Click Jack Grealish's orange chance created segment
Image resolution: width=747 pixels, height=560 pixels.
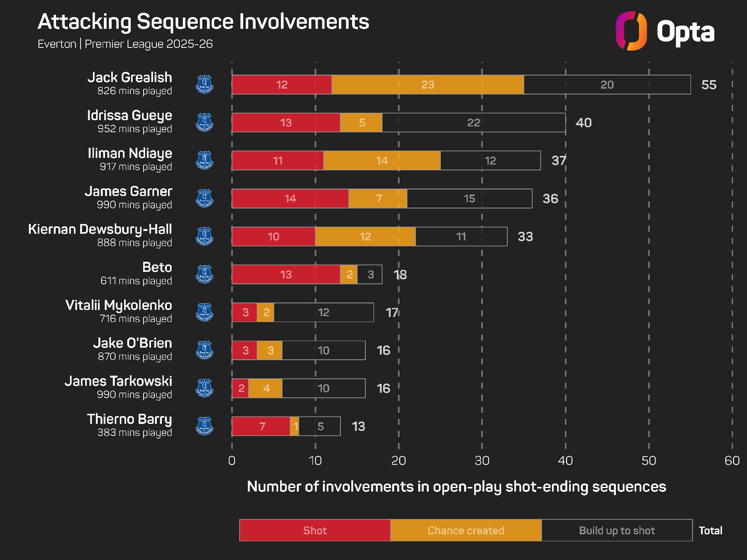428,85
